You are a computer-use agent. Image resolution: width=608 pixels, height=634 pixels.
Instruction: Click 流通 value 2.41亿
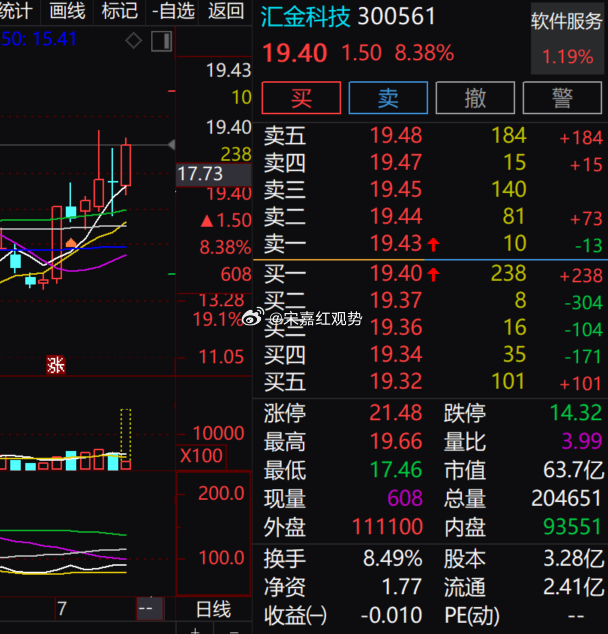573,587
